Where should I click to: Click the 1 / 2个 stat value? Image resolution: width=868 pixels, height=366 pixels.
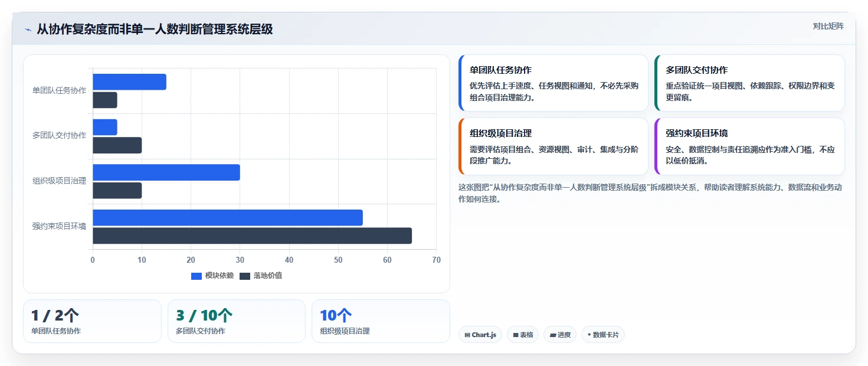click(55, 315)
